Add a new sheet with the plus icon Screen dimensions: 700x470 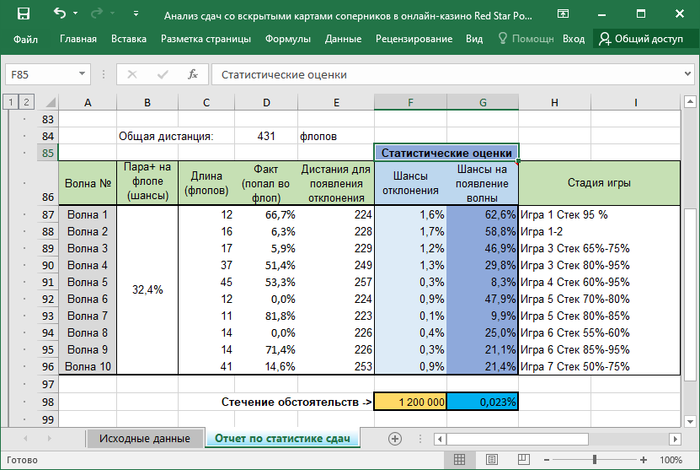(x=395, y=439)
